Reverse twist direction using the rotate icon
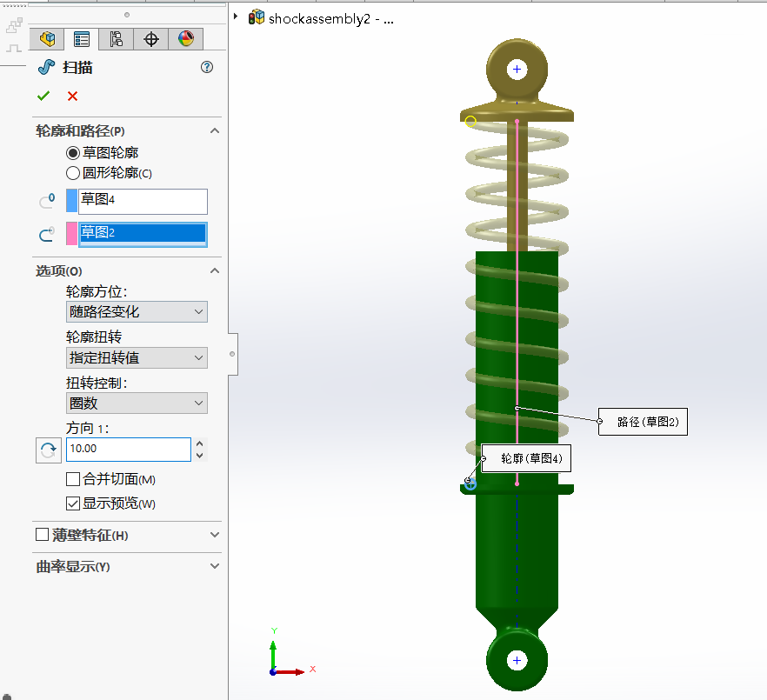767x700 pixels. pos(48,450)
